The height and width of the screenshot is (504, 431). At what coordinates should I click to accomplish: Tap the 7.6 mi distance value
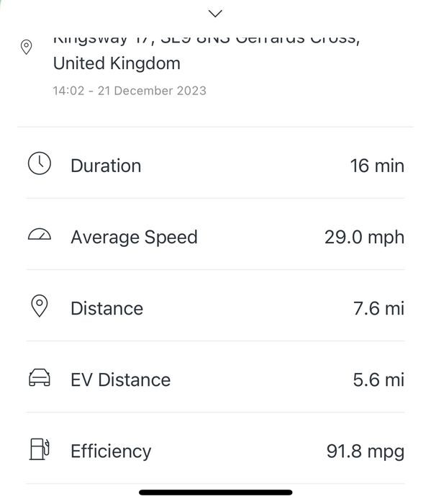click(x=378, y=309)
